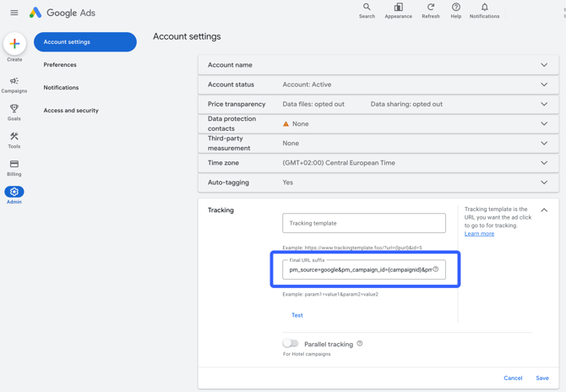
Task: Open the hamburger main menu
Action: [14, 13]
